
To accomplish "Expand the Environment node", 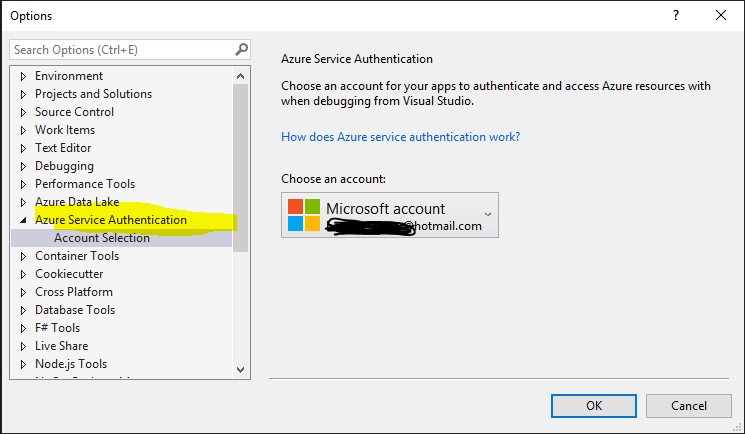I will pyautogui.click(x=23, y=76).
